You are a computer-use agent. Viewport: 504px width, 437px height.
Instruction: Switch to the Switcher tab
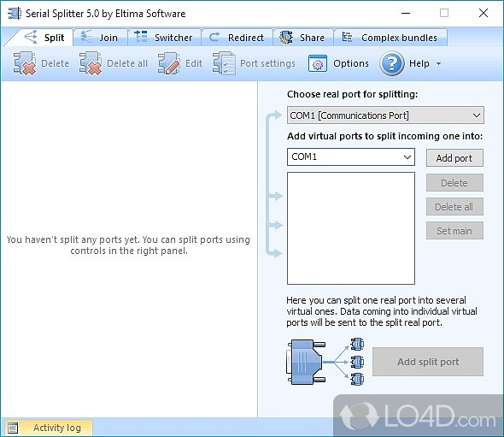pyautogui.click(x=165, y=38)
